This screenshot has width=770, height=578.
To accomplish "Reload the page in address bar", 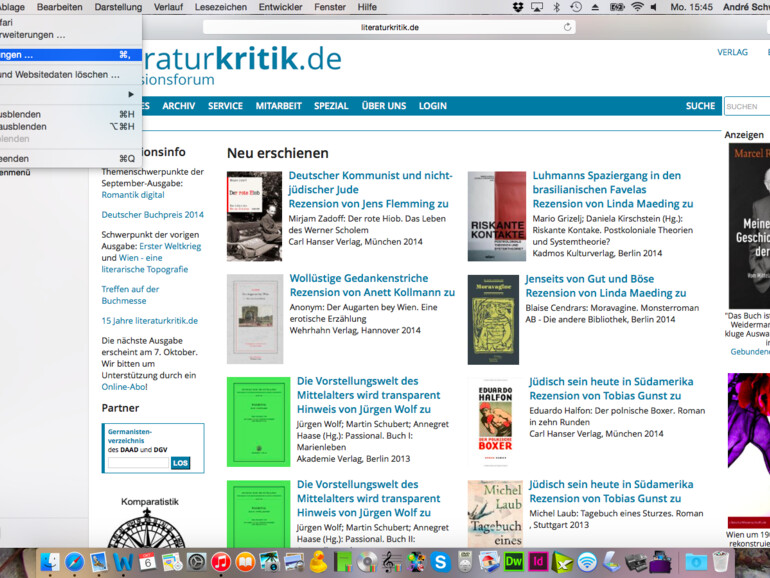I will [567, 27].
